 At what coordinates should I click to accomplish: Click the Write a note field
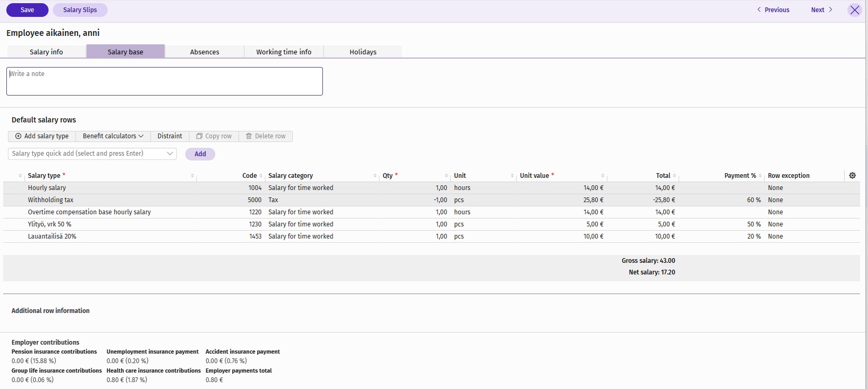tap(165, 81)
